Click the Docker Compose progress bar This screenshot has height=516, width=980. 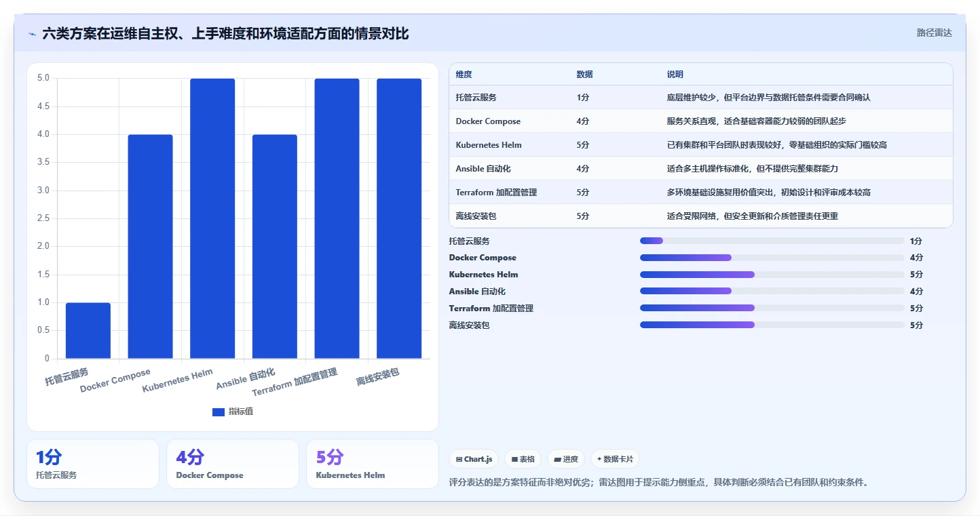tap(772, 258)
